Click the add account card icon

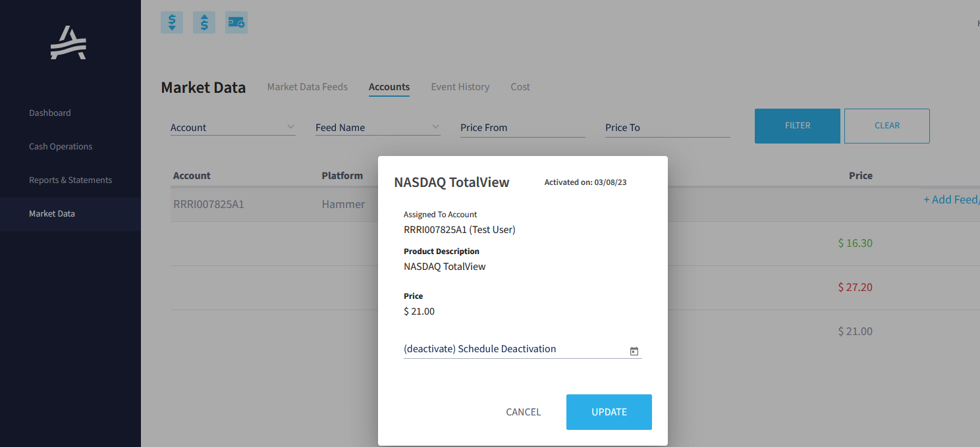tap(236, 22)
